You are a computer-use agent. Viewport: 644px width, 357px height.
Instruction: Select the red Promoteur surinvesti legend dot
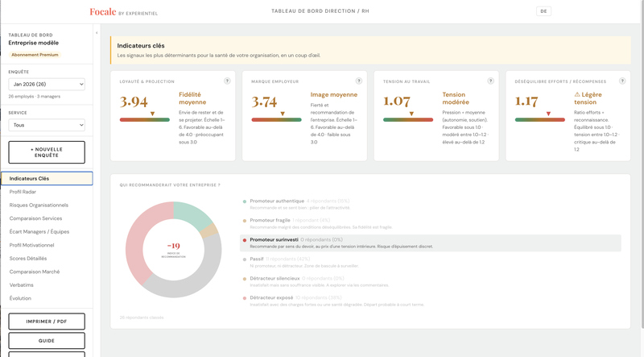point(245,240)
